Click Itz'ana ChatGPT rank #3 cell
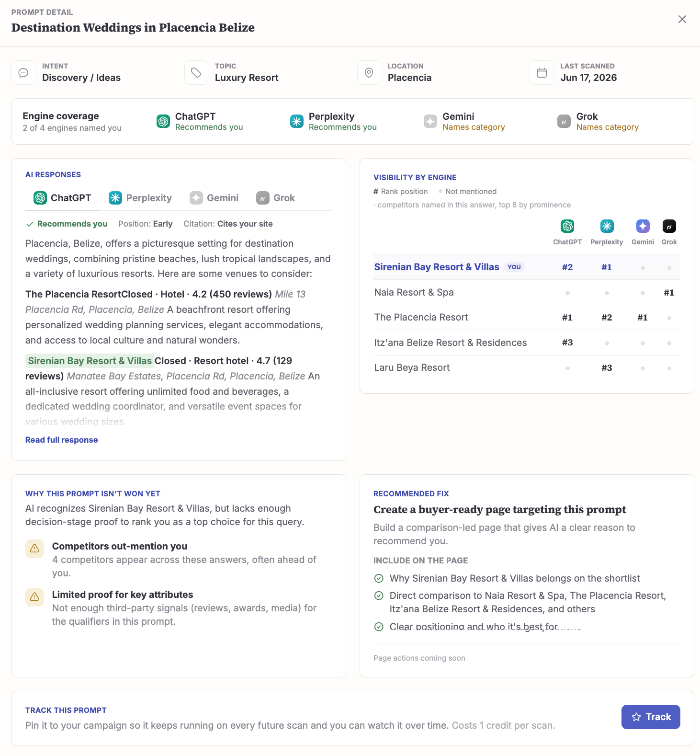Screen dimensions: 700x756 567,343
